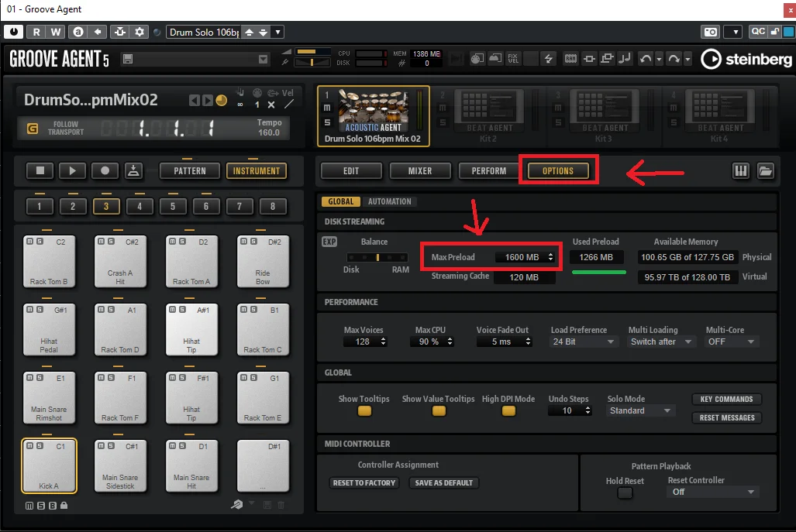Toggle the Show Tooltips switch
The height and width of the screenshot is (532, 796).
(364, 410)
